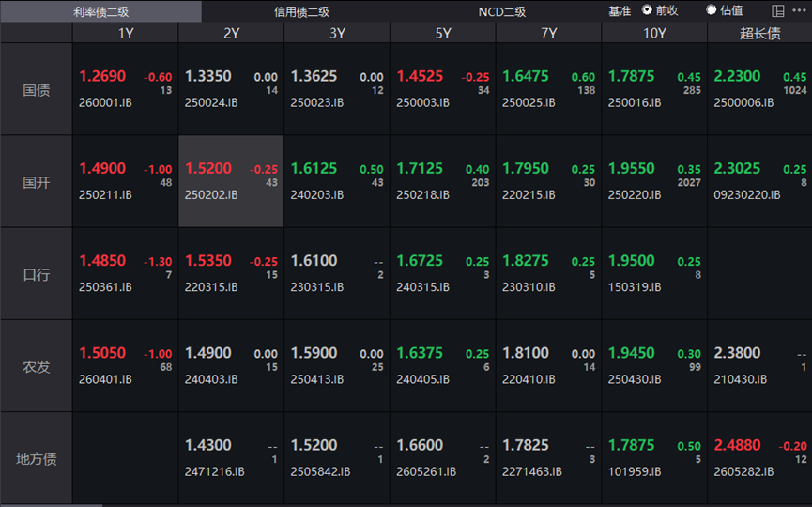Select the 国债 row header
812x507 pixels.
37,90
